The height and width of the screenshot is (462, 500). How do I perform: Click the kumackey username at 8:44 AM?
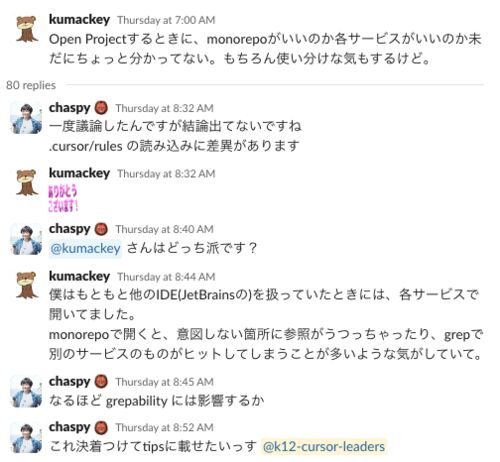(x=79, y=276)
